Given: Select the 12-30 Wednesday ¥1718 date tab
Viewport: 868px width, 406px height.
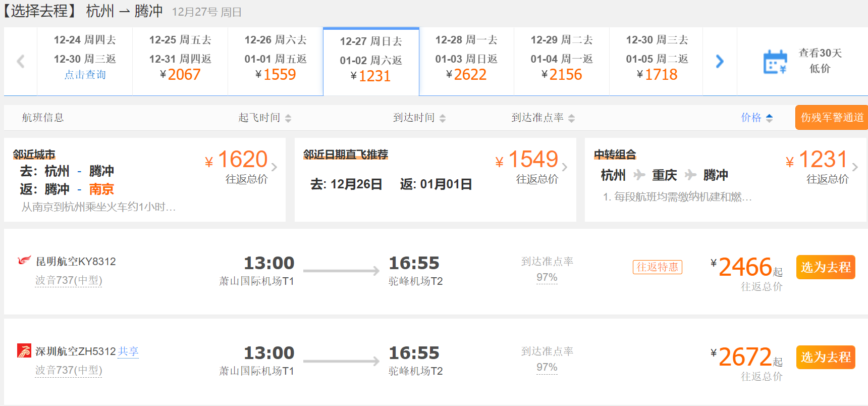Looking at the screenshot, I should 657,61.
